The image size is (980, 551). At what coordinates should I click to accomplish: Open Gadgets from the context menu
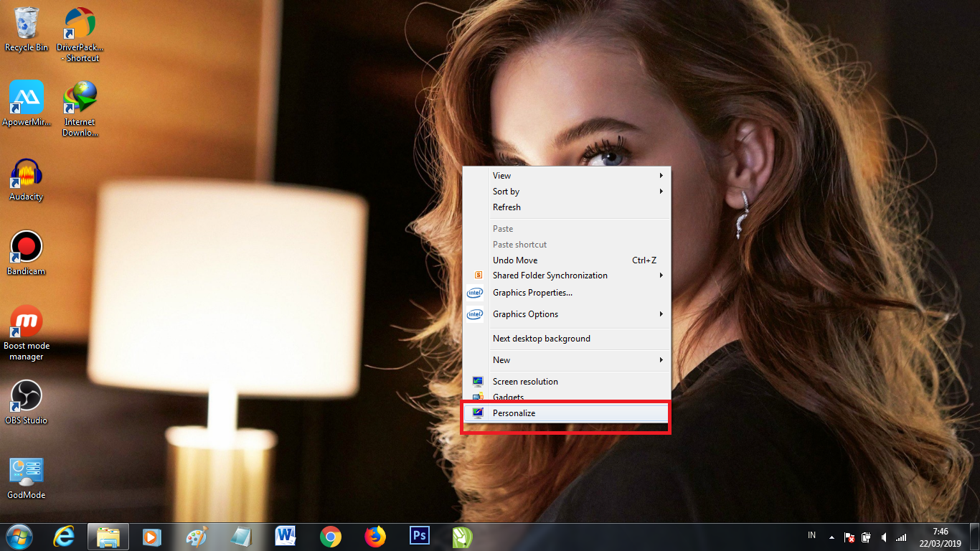coord(566,397)
